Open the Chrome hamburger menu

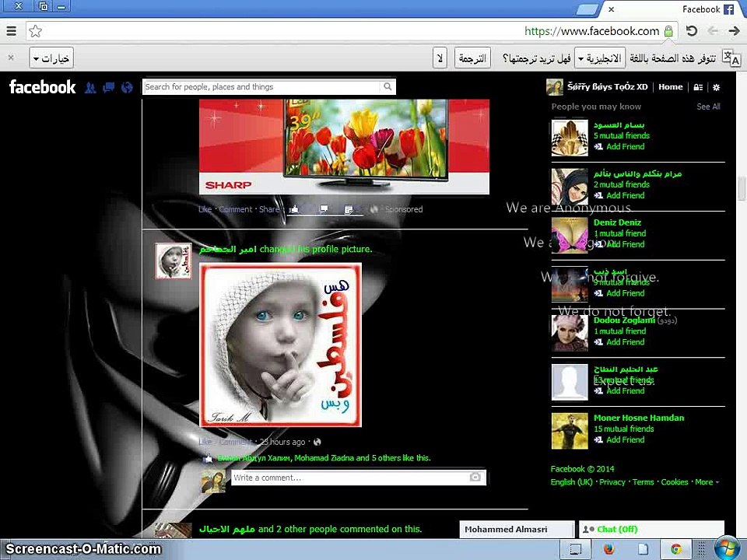tap(12, 31)
